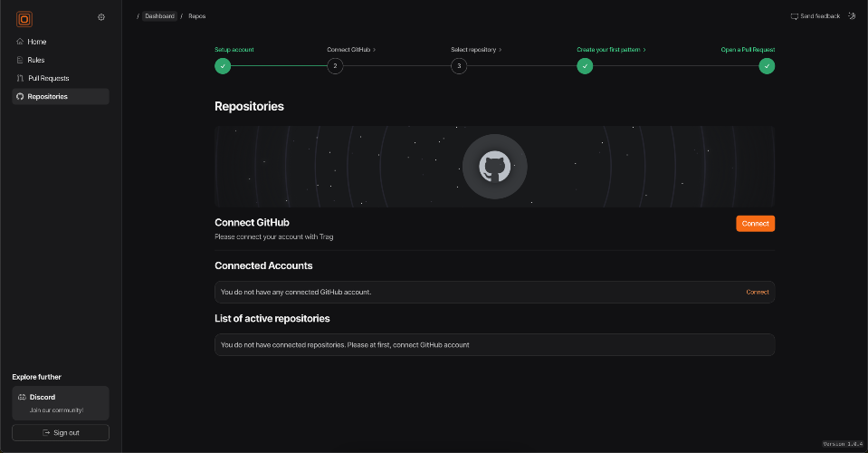
Task: Expand the Connect GitHub step label
Action: [351, 50]
